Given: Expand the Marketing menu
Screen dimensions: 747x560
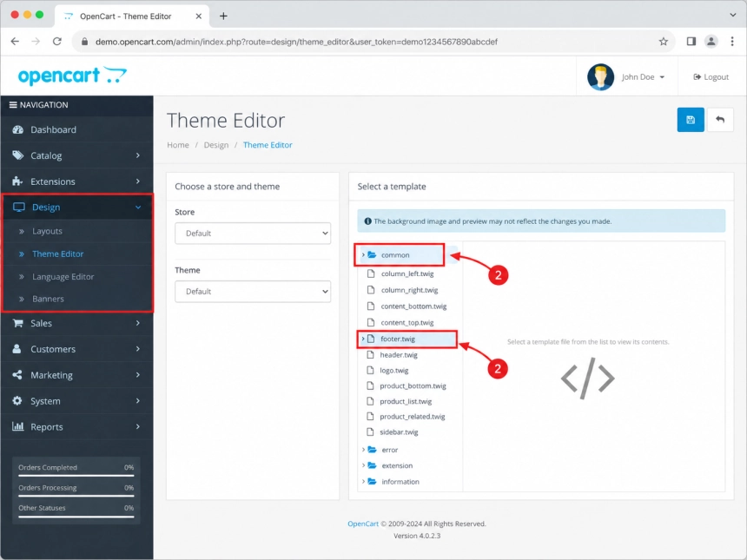Looking at the screenshot, I should tap(76, 375).
